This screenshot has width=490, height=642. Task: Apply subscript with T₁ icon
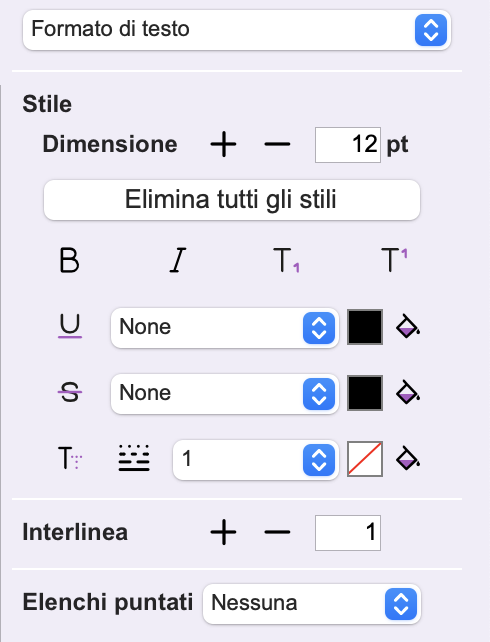(286, 260)
